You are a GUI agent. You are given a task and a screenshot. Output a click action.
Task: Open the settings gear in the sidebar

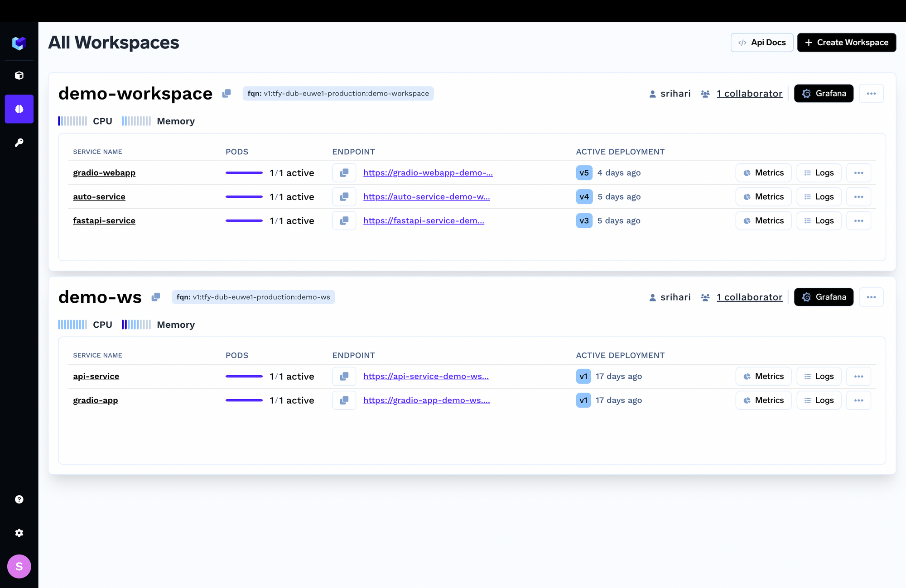click(x=19, y=533)
